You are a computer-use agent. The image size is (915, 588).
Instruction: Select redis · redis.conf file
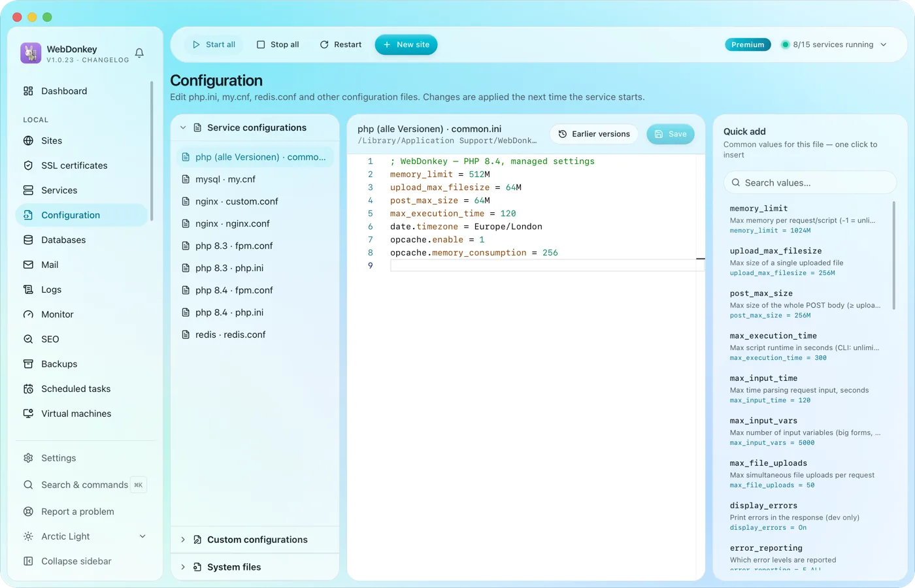[x=255, y=335]
